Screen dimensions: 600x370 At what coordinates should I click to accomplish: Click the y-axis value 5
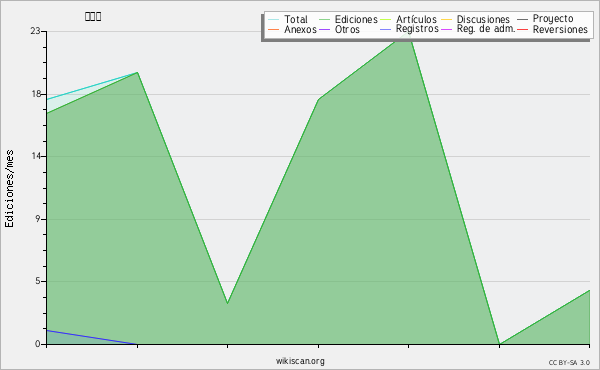pyautogui.click(x=38, y=281)
